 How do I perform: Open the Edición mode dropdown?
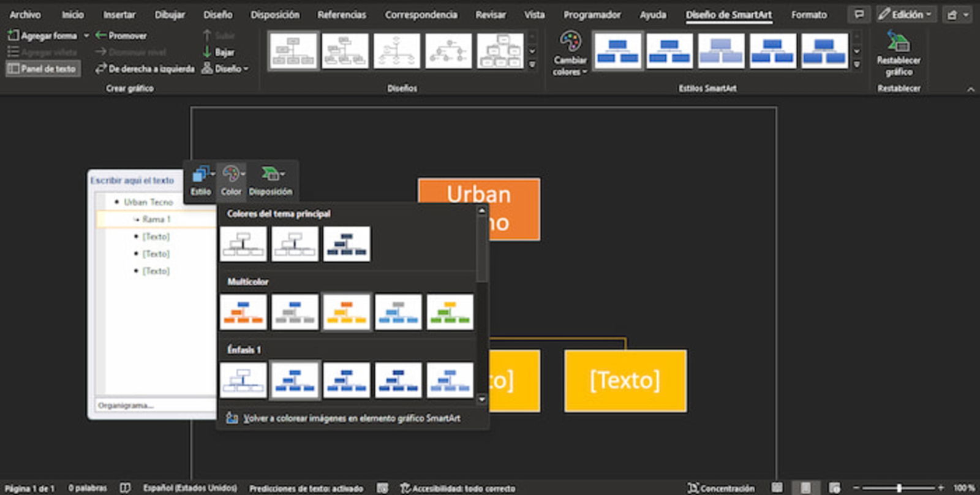click(905, 14)
